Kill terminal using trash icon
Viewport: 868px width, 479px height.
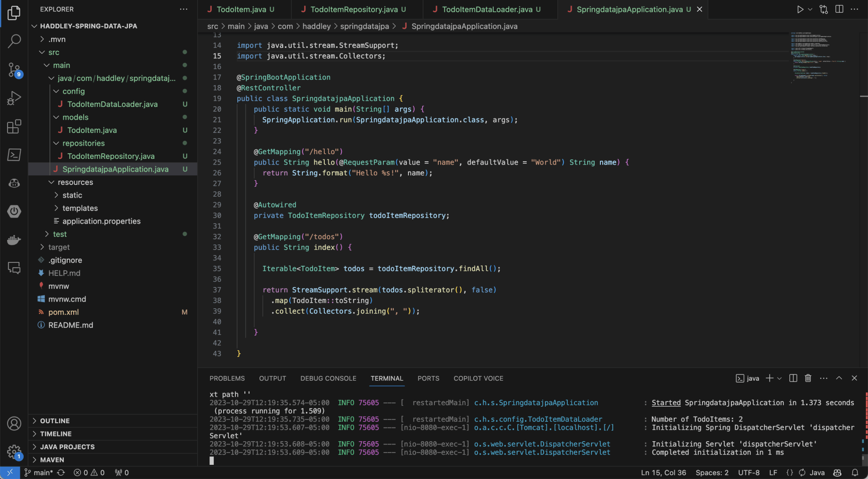[808, 378]
